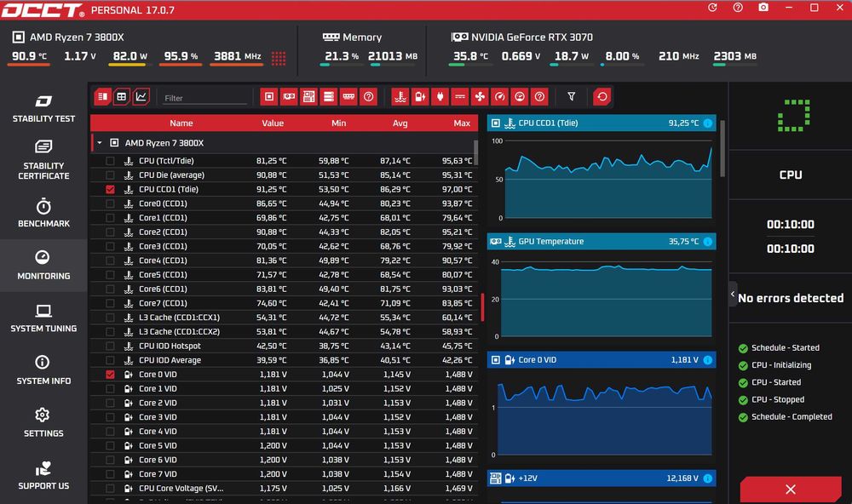The width and height of the screenshot is (852, 504).
Task: Check the Core 5 VID checkbox
Action: [x=110, y=446]
